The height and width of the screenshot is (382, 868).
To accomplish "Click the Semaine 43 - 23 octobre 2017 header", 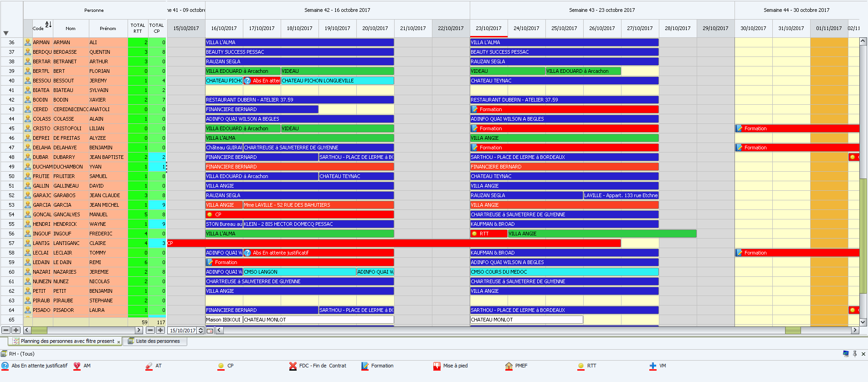I will [602, 10].
